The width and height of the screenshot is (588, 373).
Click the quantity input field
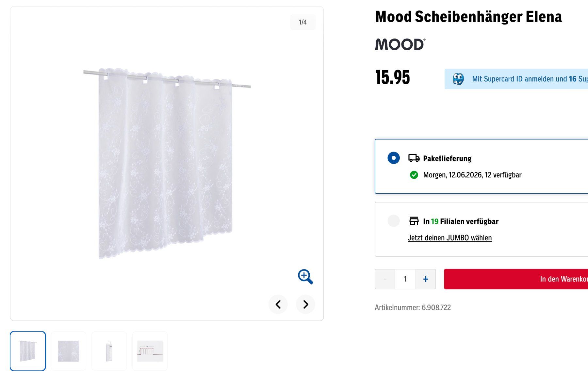tap(405, 279)
